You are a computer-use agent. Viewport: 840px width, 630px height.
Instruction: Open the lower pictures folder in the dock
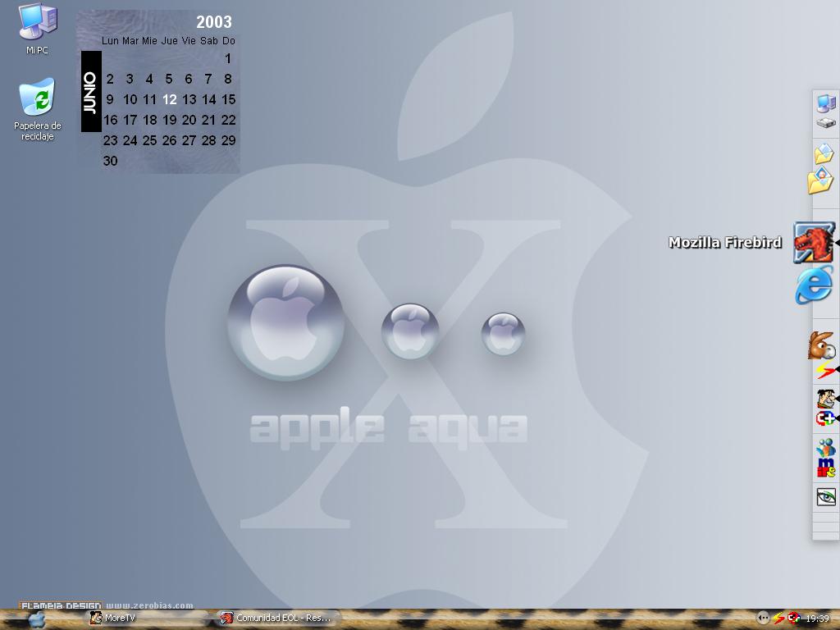pyautogui.click(x=820, y=180)
